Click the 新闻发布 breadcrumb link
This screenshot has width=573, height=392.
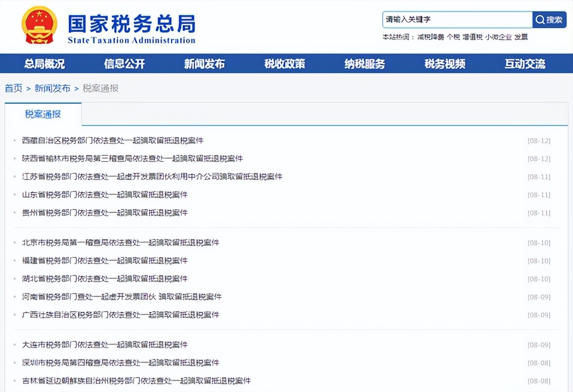coord(52,89)
